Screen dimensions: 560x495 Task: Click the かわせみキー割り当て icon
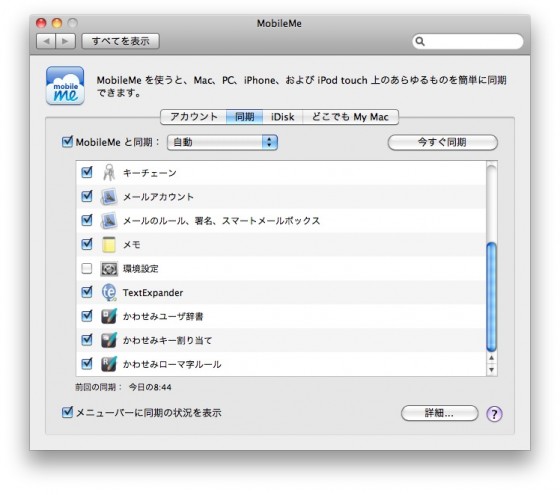(109, 340)
